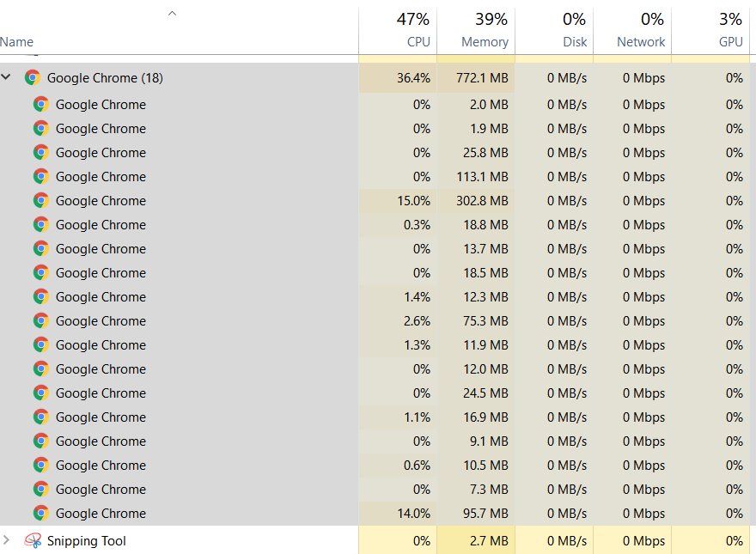Click the 47% total CPU usage value
756x554 pixels.
click(x=413, y=19)
